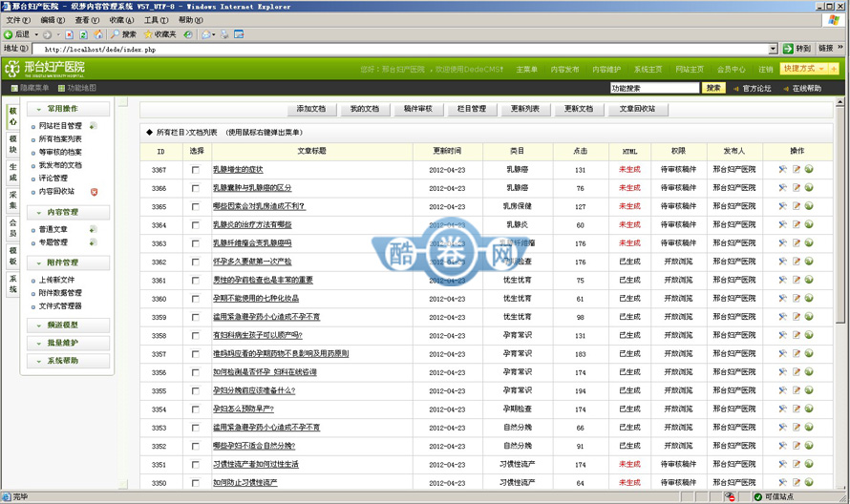The image size is (850, 504).
Task: Go to the IE Home page icon
Action: (98, 34)
